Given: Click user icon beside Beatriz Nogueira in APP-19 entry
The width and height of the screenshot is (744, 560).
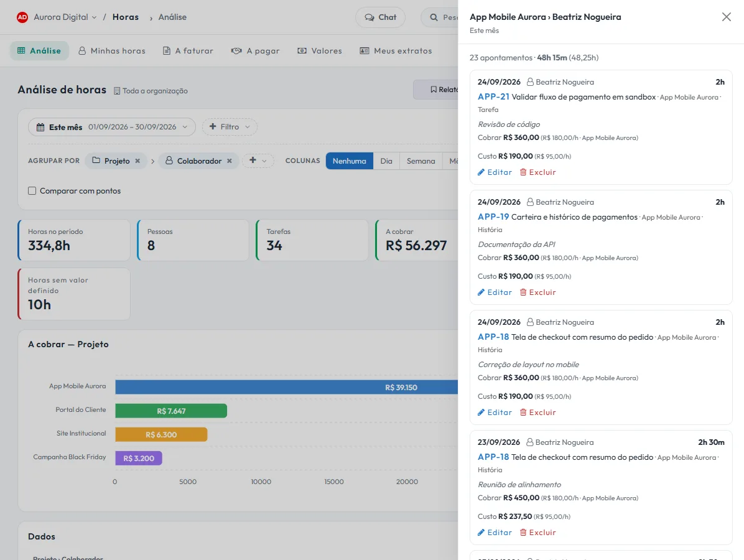Looking at the screenshot, I should tap(530, 202).
